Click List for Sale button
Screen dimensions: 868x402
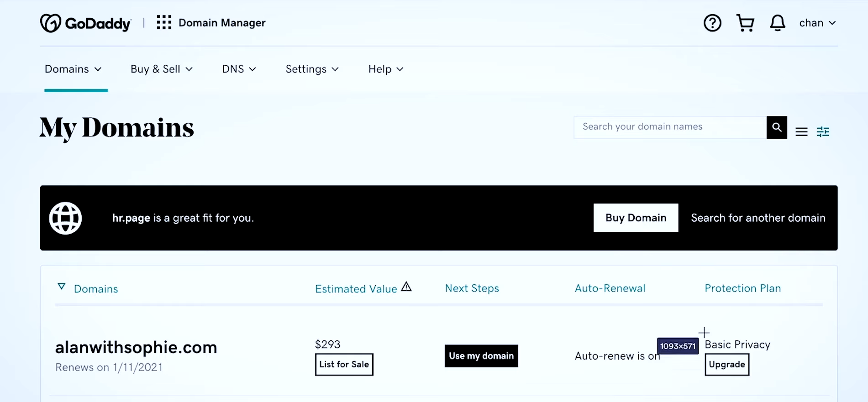point(344,364)
